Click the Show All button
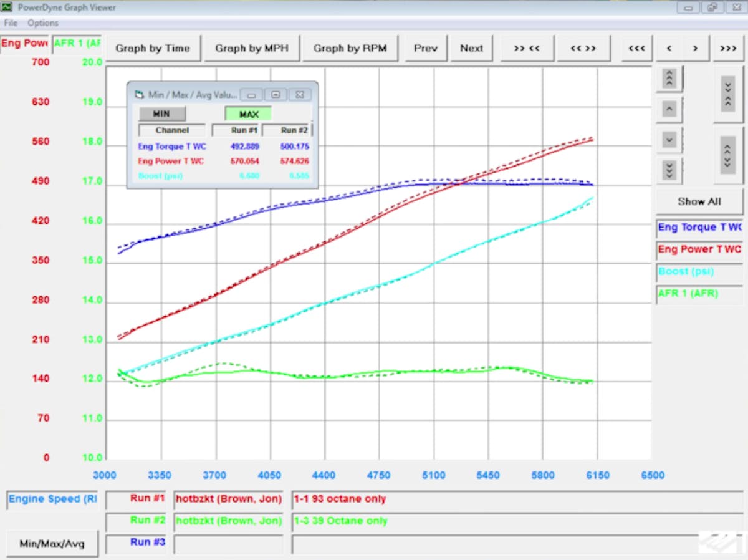The image size is (748, 560). pyautogui.click(x=699, y=201)
